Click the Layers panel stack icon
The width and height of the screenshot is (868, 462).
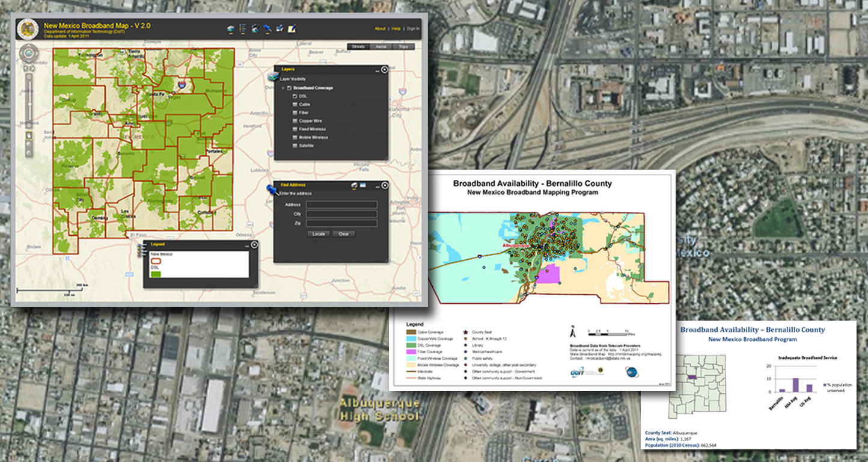274,76
